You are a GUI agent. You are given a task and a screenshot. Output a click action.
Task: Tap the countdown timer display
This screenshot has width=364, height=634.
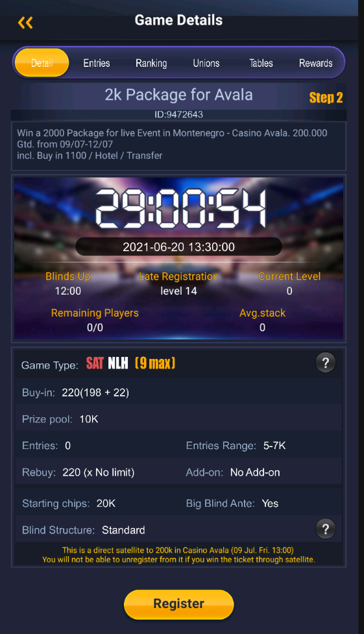click(x=180, y=208)
